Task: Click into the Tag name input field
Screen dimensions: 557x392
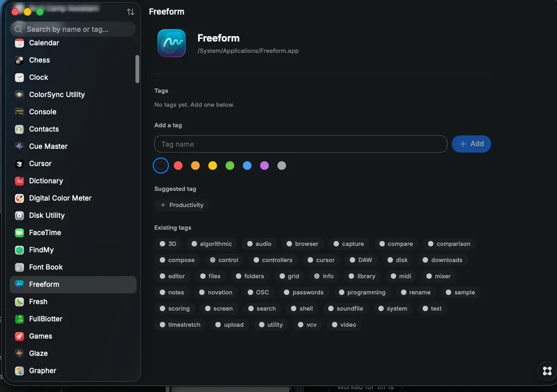Action: [301, 144]
